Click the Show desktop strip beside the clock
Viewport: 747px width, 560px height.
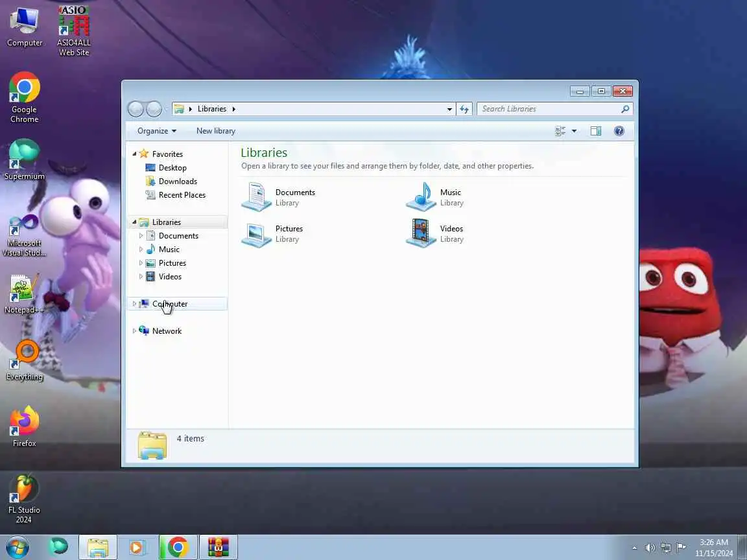[742, 548]
